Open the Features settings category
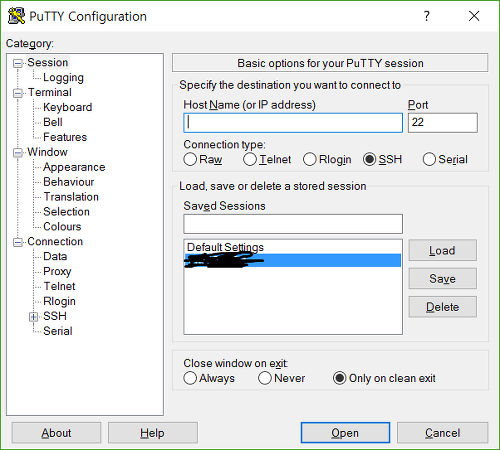This screenshot has height=450, width=500. (x=65, y=137)
